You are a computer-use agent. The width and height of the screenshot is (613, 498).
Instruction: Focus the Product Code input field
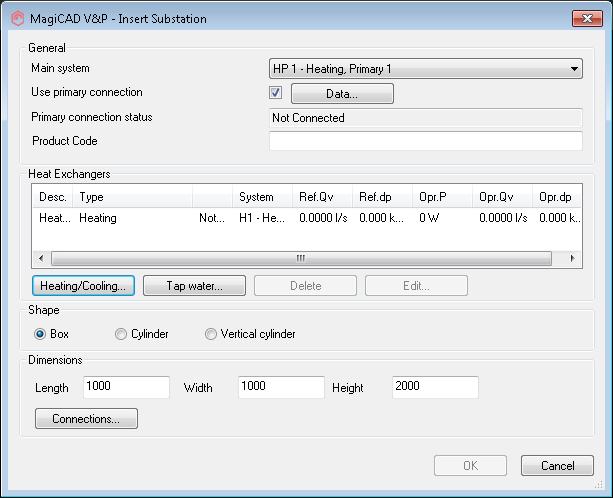pos(426,141)
